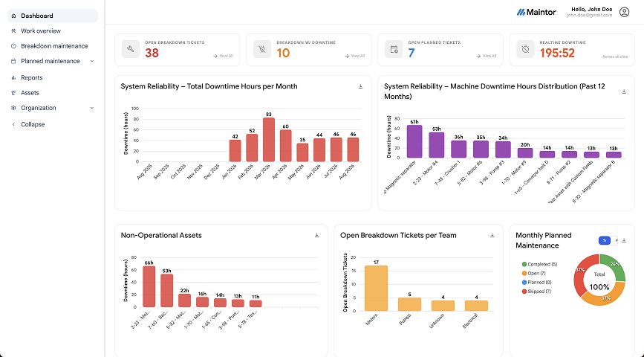Click the Breakdown w/ Downtime card icon

coord(262,49)
